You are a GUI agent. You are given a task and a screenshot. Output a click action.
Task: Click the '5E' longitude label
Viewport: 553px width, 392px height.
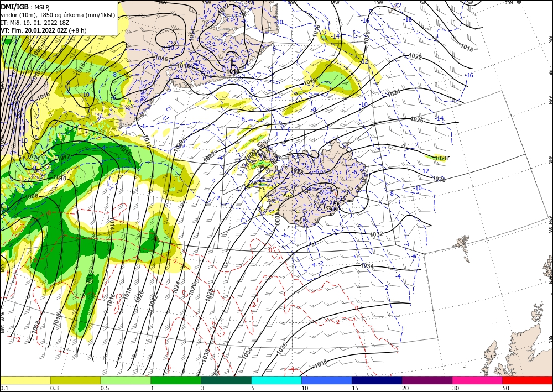pyautogui.click(x=519, y=2)
